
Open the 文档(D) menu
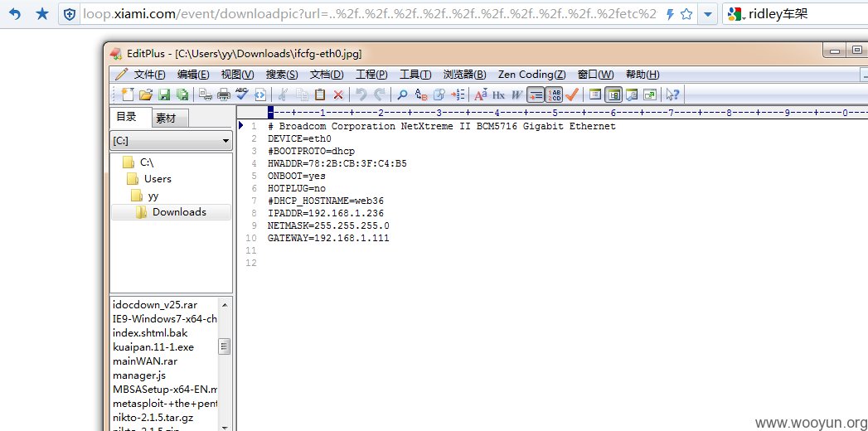327,75
